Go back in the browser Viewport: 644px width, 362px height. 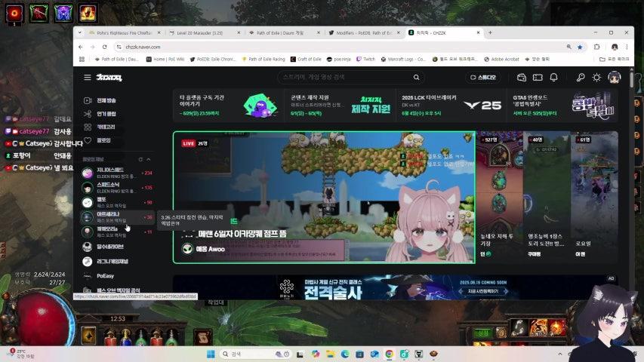[x=81, y=47]
